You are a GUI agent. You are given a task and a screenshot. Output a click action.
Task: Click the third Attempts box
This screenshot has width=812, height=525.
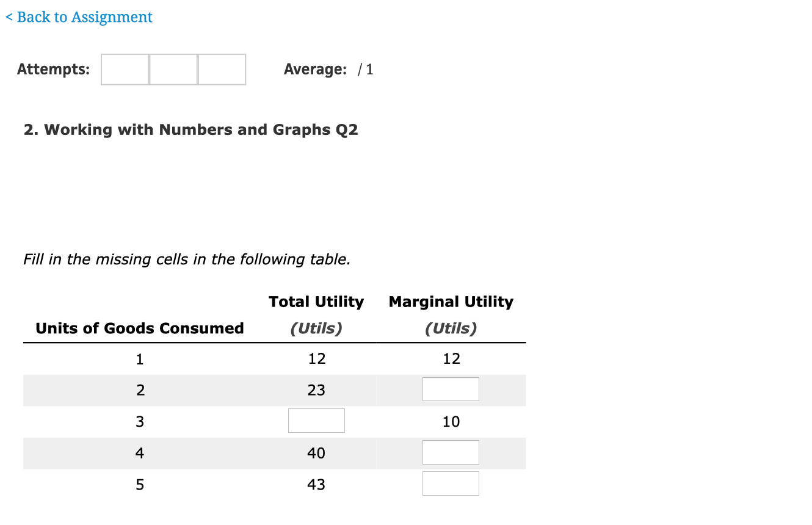222,70
